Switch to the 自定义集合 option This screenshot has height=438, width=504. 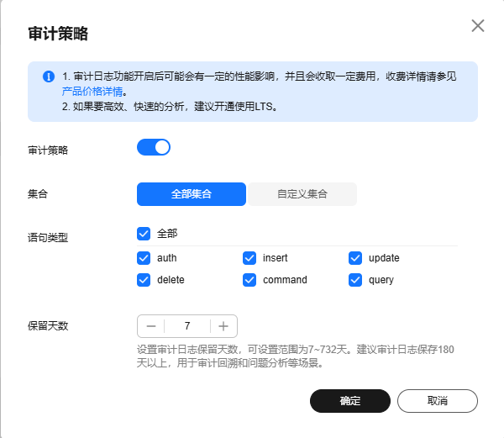[302, 194]
